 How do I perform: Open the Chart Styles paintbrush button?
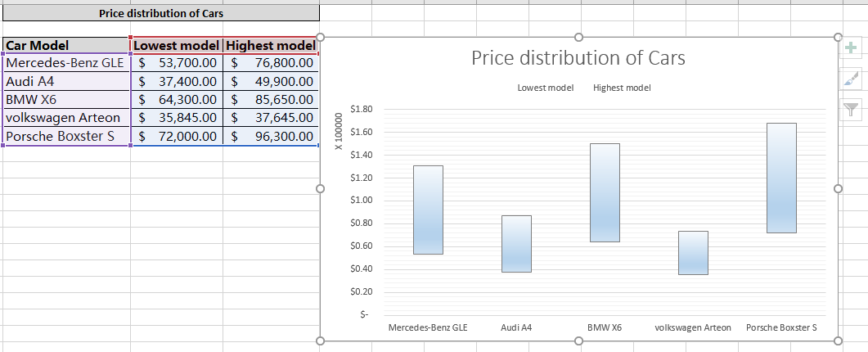[x=850, y=79]
